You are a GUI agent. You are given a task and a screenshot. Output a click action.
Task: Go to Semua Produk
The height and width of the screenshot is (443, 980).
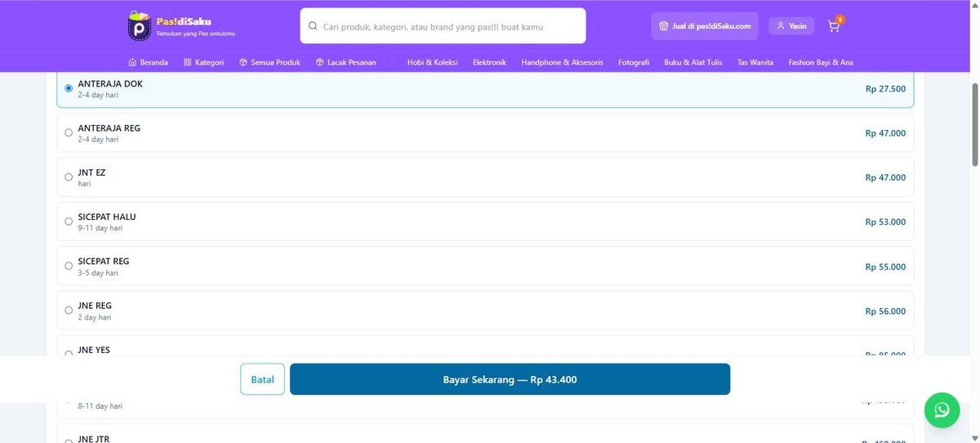pyautogui.click(x=269, y=62)
